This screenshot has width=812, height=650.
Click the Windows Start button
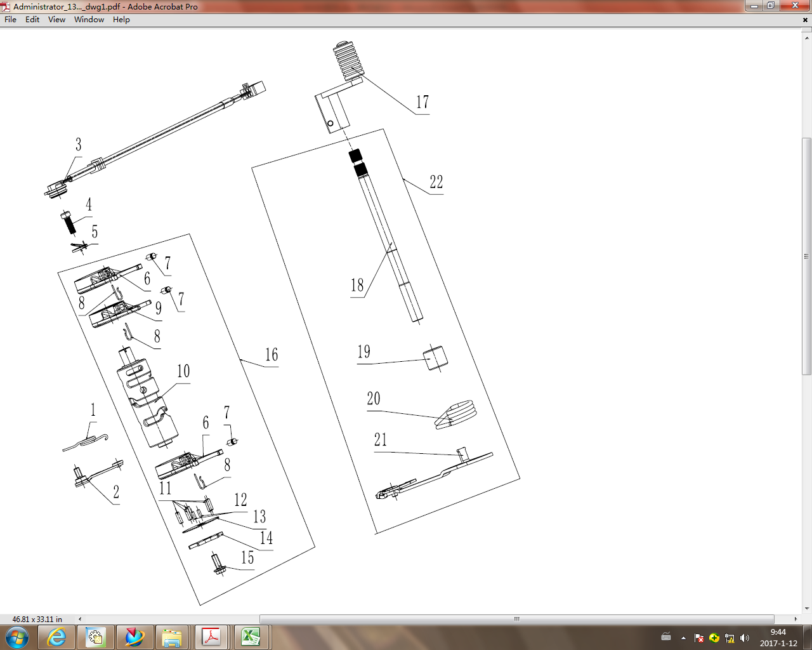click(17, 637)
